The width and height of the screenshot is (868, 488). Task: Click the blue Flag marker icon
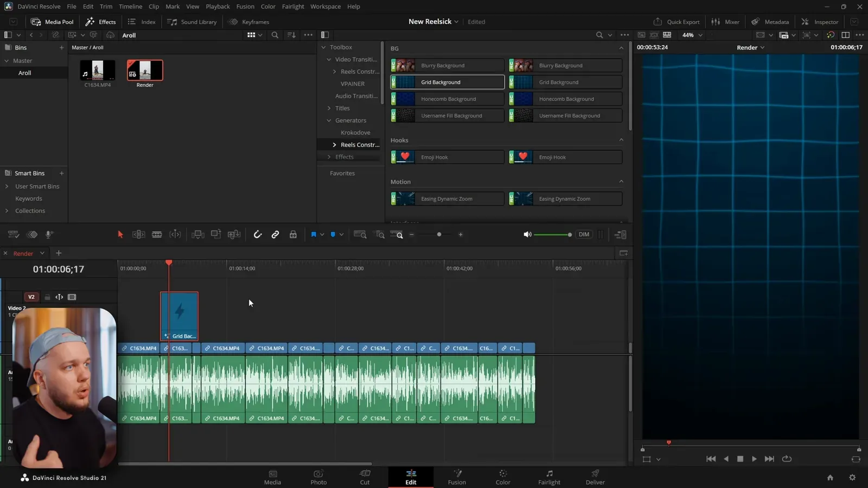point(314,234)
